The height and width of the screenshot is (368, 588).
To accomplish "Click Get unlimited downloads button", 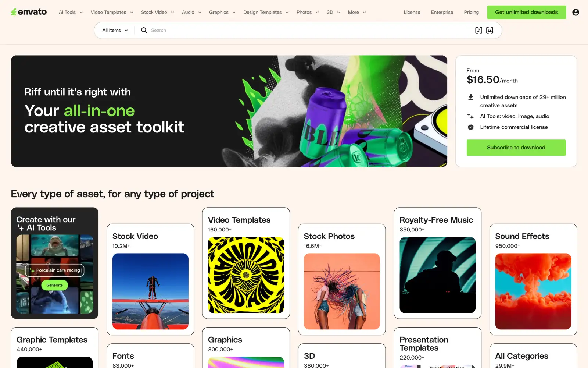I will [526, 12].
